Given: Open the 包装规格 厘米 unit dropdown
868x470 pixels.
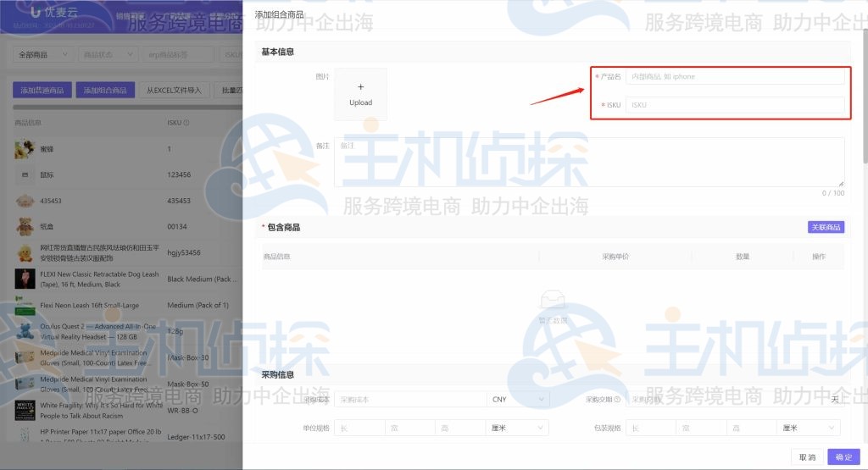Looking at the screenshot, I should (x=808, y=429).
